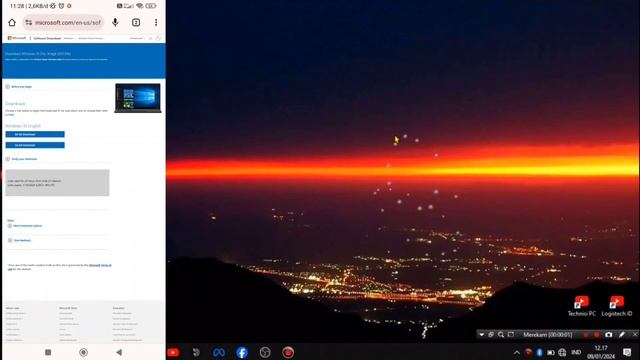This screenshot has width=640, height=360.
Task: Click the Merekam [00:00:01] recording timer
Action: [x=548, y=335]
